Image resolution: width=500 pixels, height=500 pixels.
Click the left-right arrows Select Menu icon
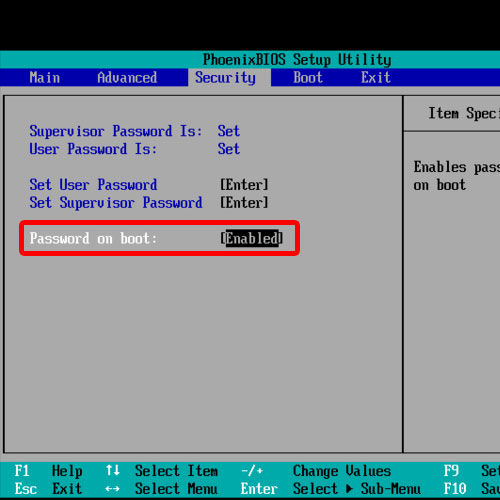coord(113,489)
